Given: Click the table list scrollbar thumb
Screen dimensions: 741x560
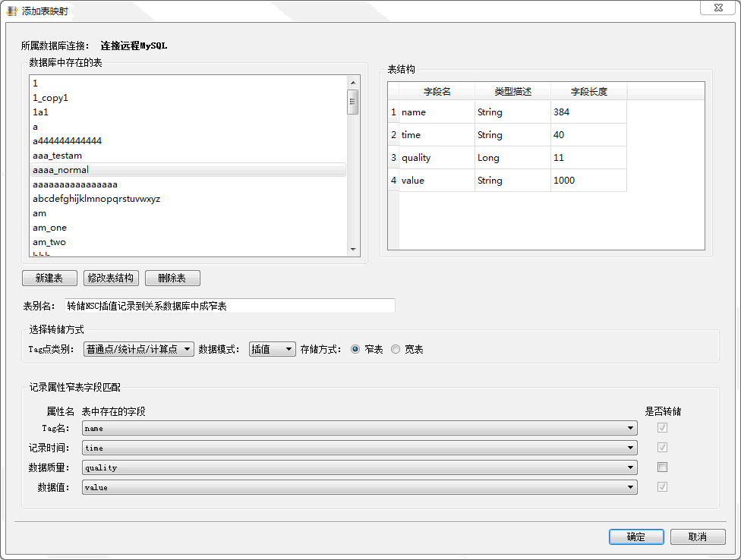Looking at the screenshot, I should pyautogui.click(x=353, y=102).
